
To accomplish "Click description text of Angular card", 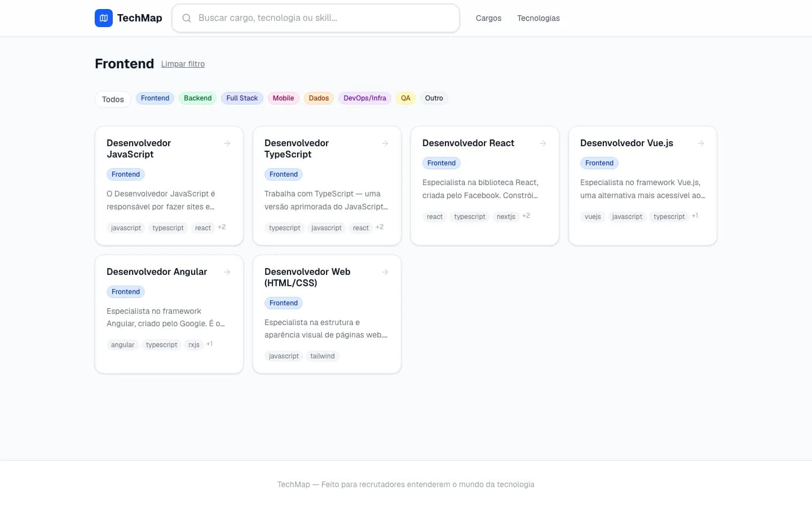I will coord(166,317).
